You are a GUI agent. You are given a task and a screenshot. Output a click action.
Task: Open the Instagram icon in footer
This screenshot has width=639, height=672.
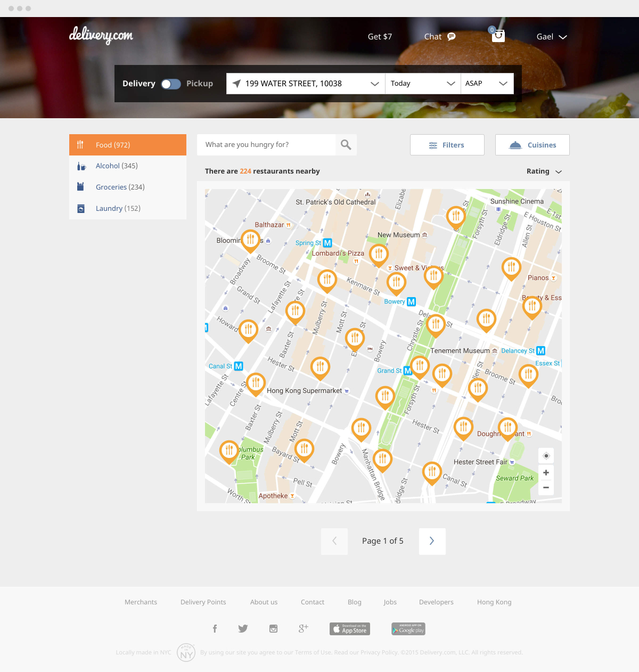[x=273, y=629]
